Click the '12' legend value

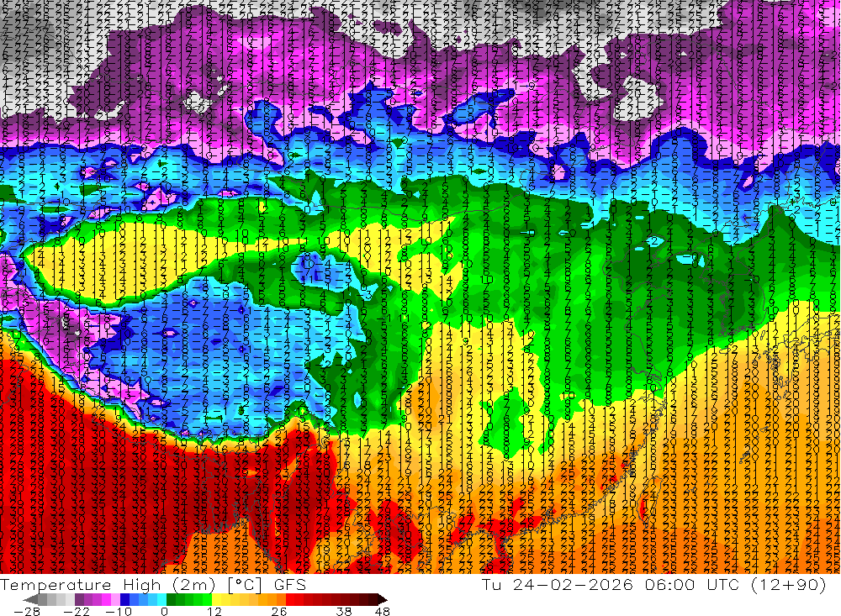coord(214,612)
